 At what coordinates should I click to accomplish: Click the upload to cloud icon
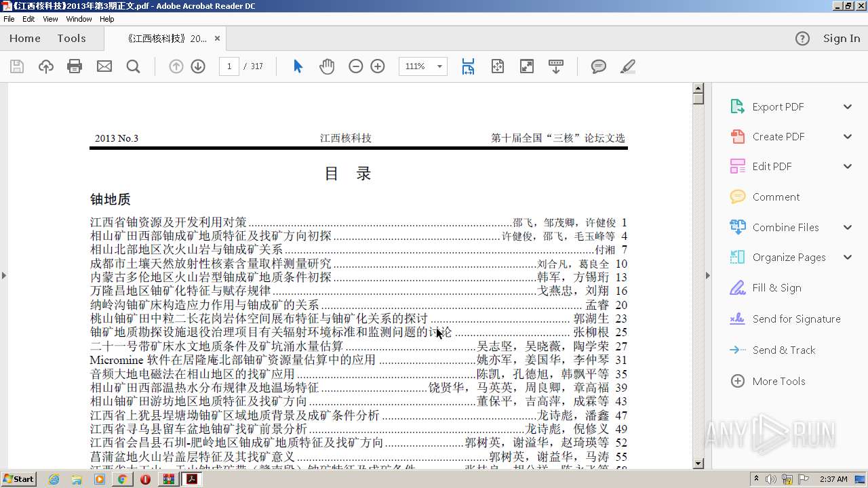[x=46, y=66]
